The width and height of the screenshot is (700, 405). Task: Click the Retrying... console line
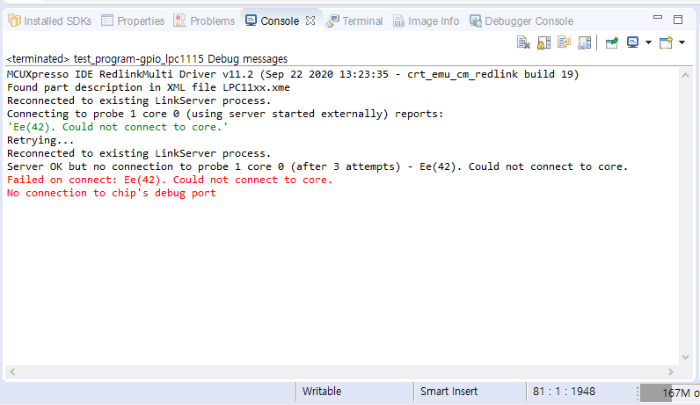click(x=40, y=140)
